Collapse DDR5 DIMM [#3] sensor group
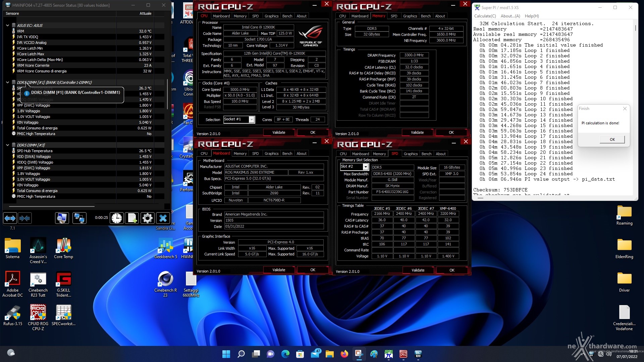This screenshot has width=644, height=362. (7, 145)
